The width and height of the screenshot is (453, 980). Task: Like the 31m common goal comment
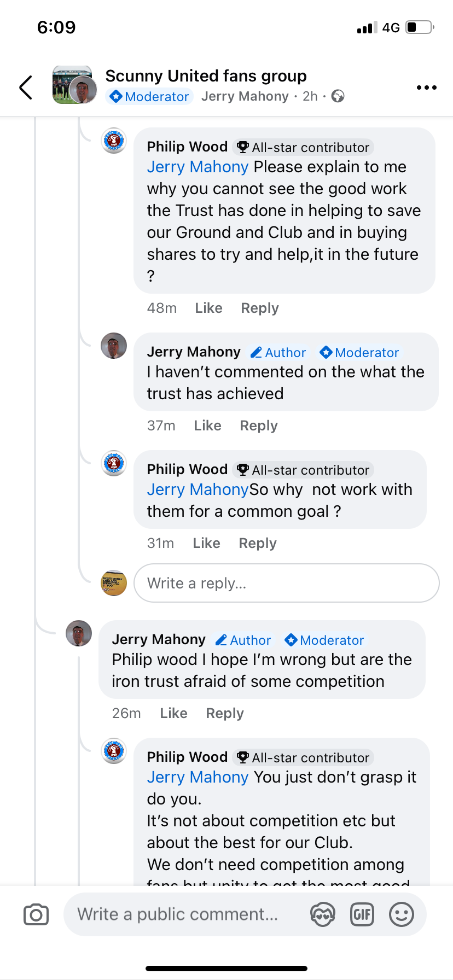pos(206,543)
